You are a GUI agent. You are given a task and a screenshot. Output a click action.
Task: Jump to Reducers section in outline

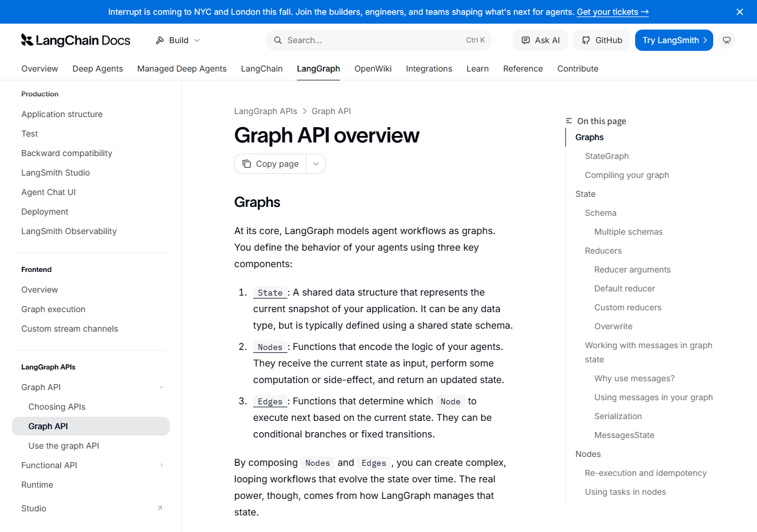pos(603,251)
